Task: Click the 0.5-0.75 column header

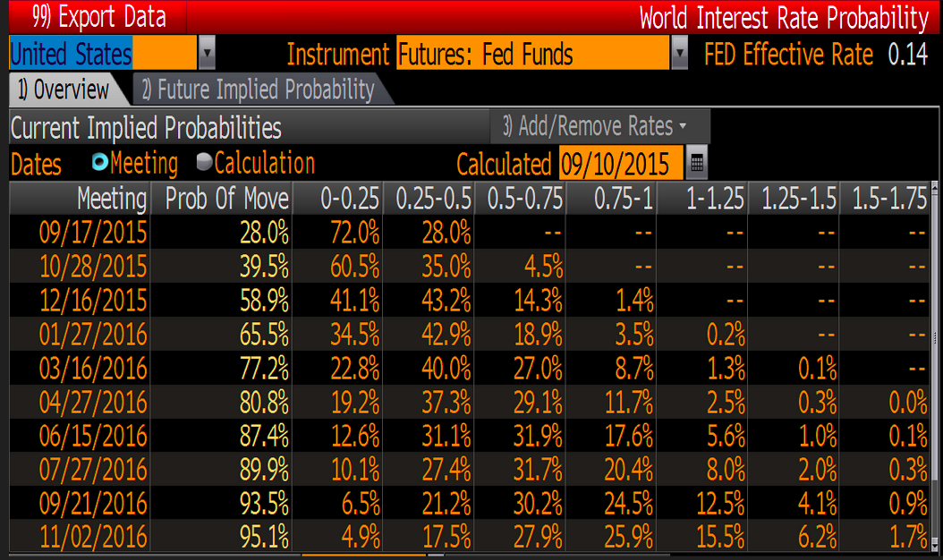Action: pos(520,199)
